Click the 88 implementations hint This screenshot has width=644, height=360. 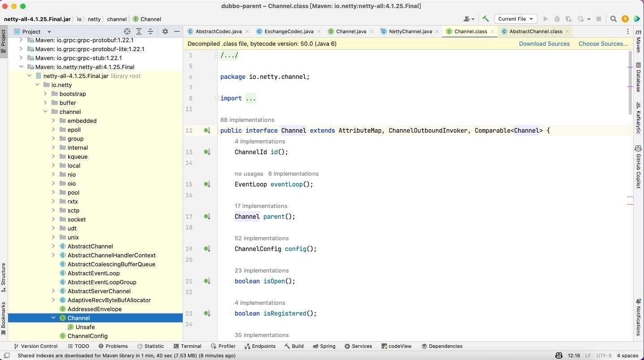247,120
